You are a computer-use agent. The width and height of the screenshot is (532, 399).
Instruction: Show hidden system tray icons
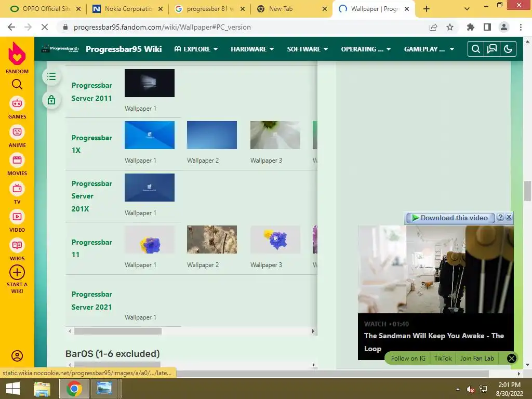point(458,389)
